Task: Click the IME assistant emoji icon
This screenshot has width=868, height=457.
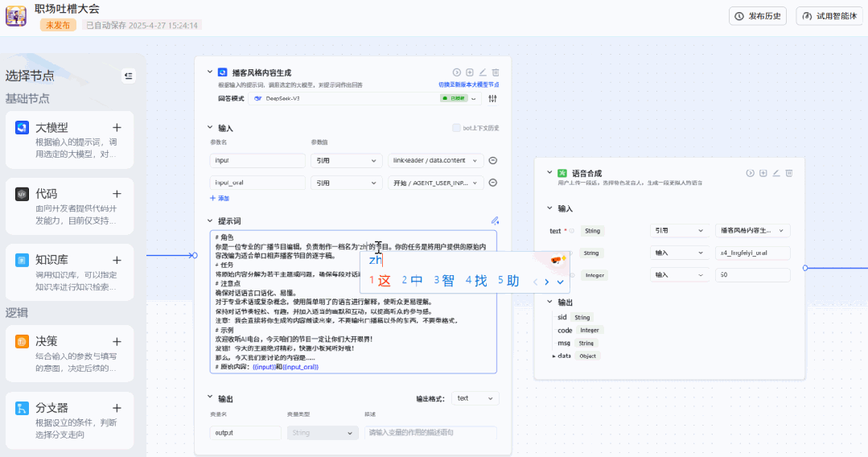Action: (558, 260)
